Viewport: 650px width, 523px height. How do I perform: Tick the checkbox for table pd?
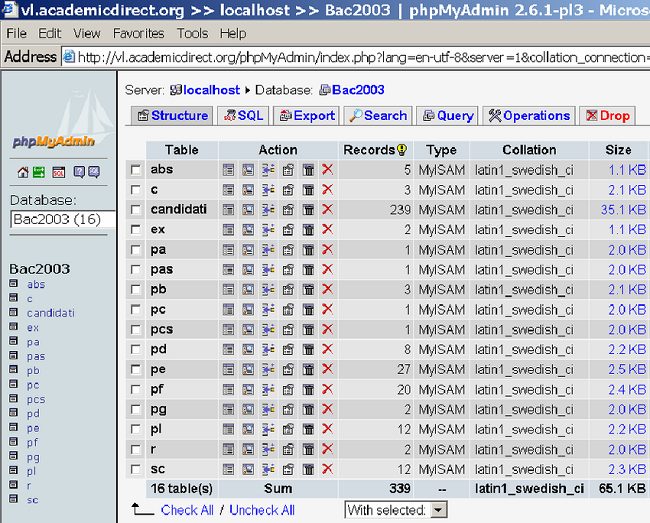[136, 349]
